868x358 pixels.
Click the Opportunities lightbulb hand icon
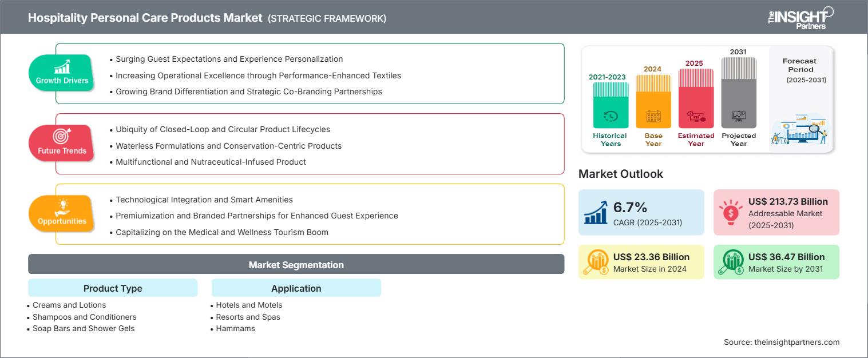point(62,206)
